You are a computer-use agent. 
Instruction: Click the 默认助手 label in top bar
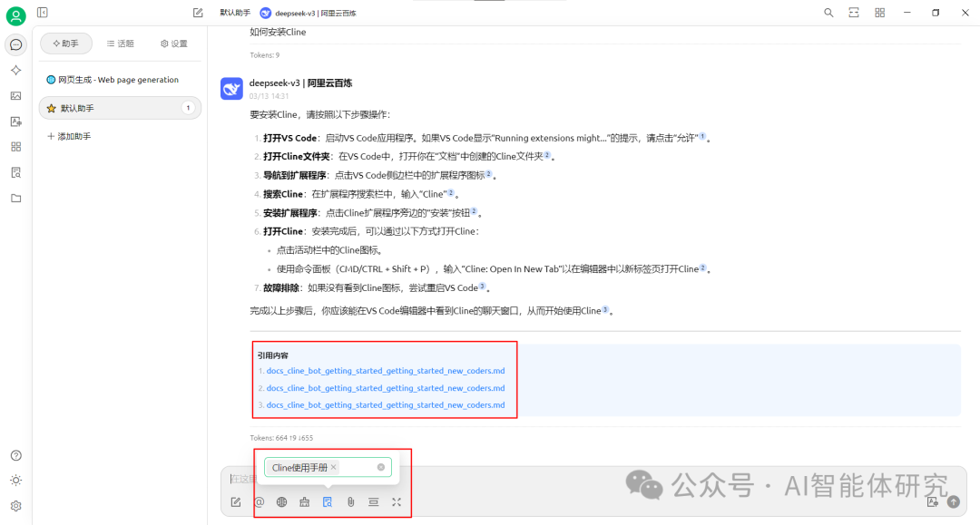click(235, 13)
